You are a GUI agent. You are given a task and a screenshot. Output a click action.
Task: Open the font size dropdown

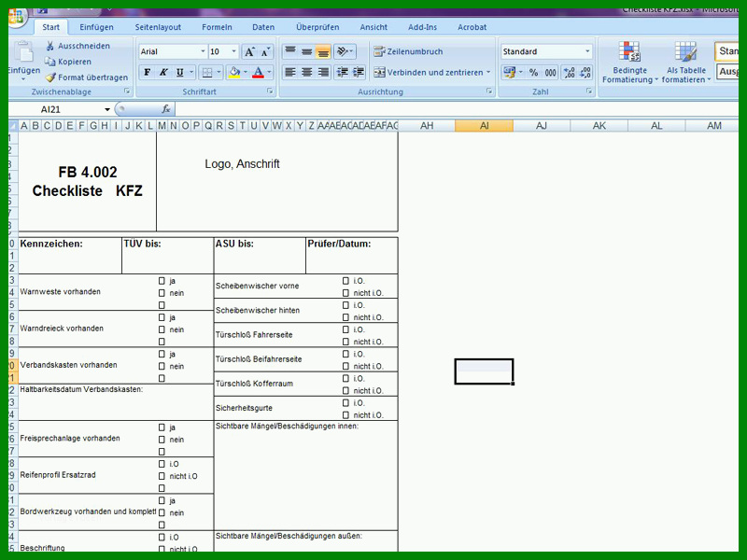coord(233,51)
